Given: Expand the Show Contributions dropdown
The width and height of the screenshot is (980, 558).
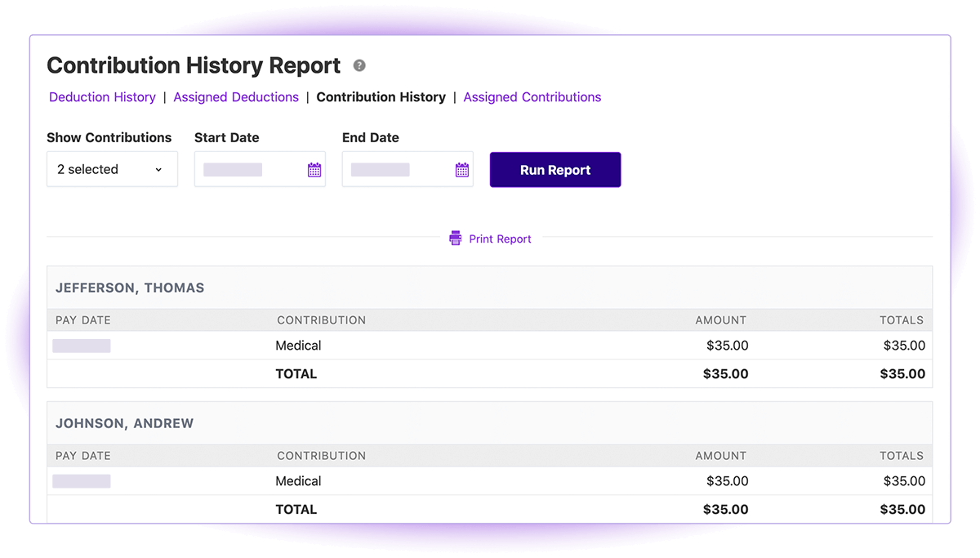Looking at the screenshot, I should (112, 169).
